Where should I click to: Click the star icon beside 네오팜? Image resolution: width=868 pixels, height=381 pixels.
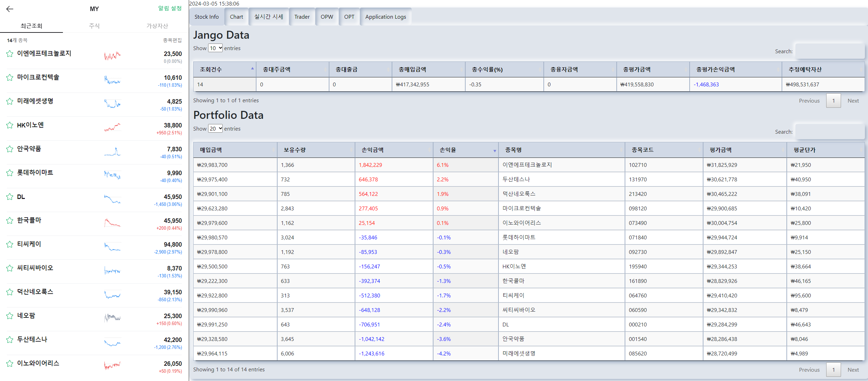point(10,316)
